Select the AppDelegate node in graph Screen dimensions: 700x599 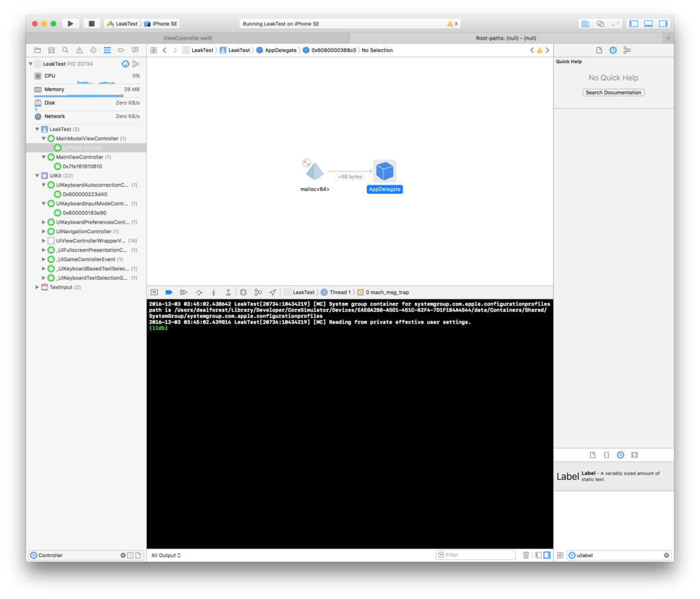click(x=384, y=176)
